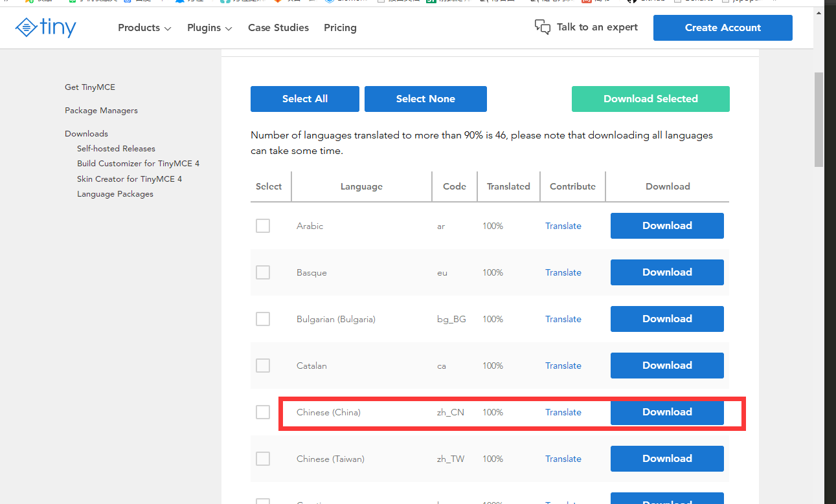Screen dimensions: 836x504
Task: Click the page vertical scrollbar thumb
Action: pyautogui.click(x=819, y=120)
